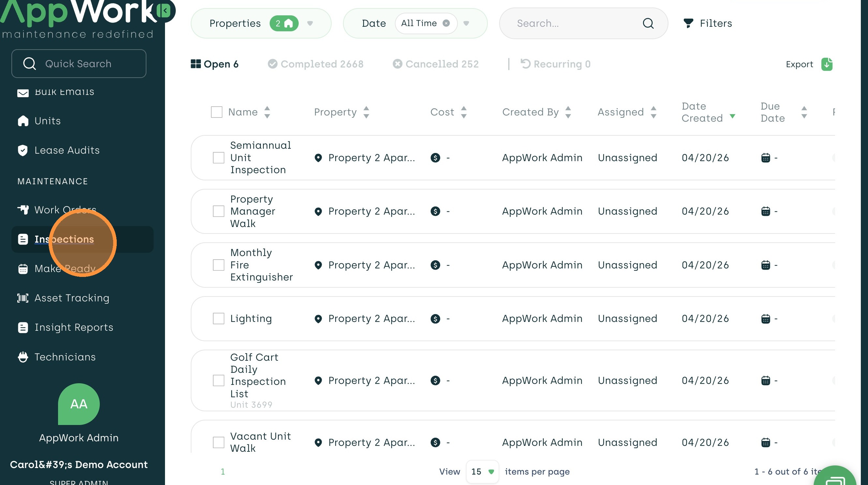868x485 pixels.
Task: Check the Lighting inspection checkbox
Action: [x=218, y=319]
